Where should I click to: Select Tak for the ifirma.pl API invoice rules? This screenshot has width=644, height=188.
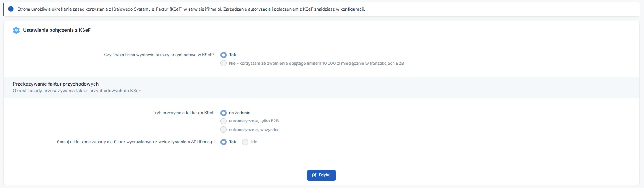pyautogui.click(x=224, y=142)
